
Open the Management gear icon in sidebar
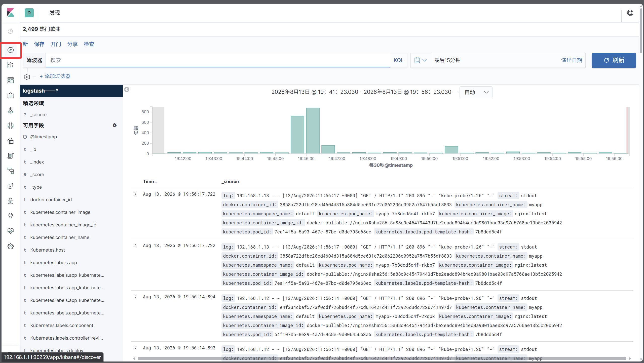coord(11,246)
